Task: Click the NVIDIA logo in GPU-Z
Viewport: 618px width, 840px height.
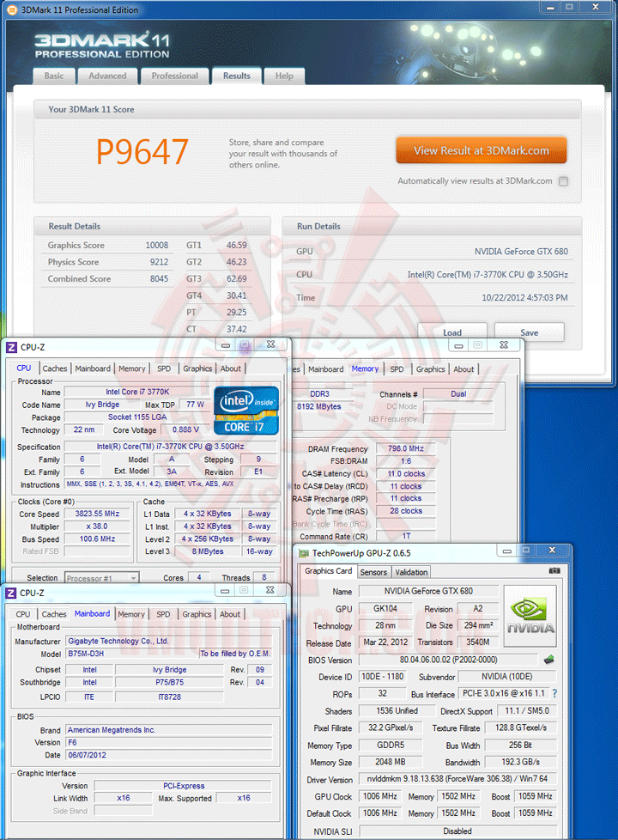Action: pyautogui.click(x=530, y=616)
